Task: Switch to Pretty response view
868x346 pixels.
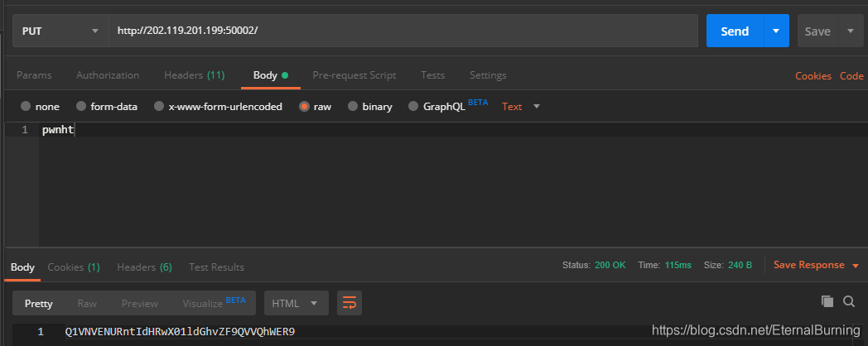Action: point(39,304)
